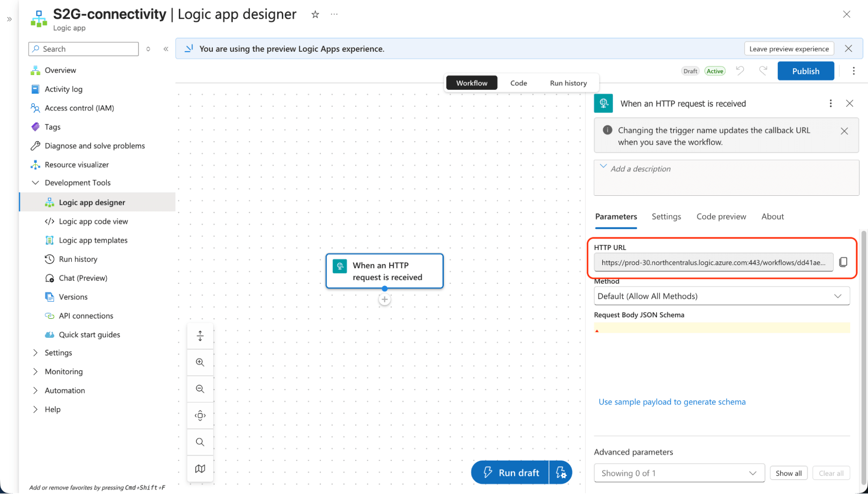The image size is (868, 494).
Task: Expand the Settings section in sidebar
Action: click(36, 352)
